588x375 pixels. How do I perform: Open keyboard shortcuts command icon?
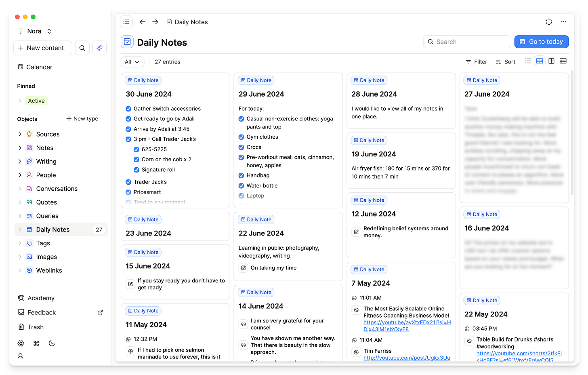pos(36,343)
